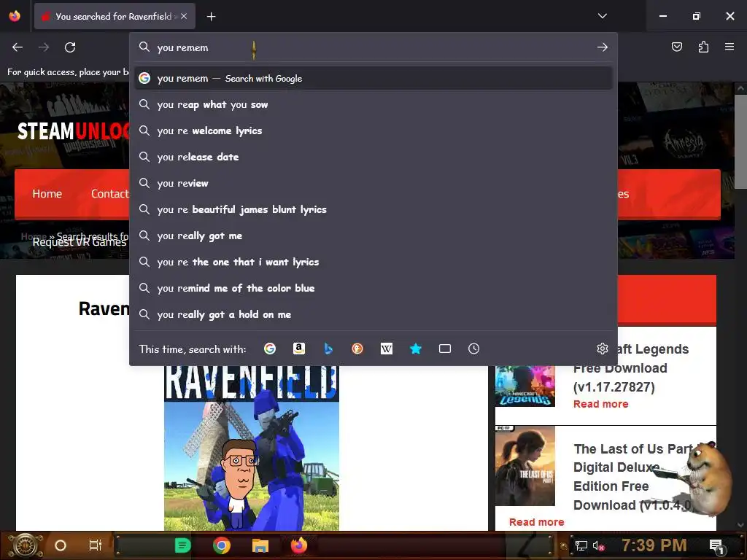Screen dimensions: 747x560
Task: Open green notes app on taskbar
Action: (182, 545)
